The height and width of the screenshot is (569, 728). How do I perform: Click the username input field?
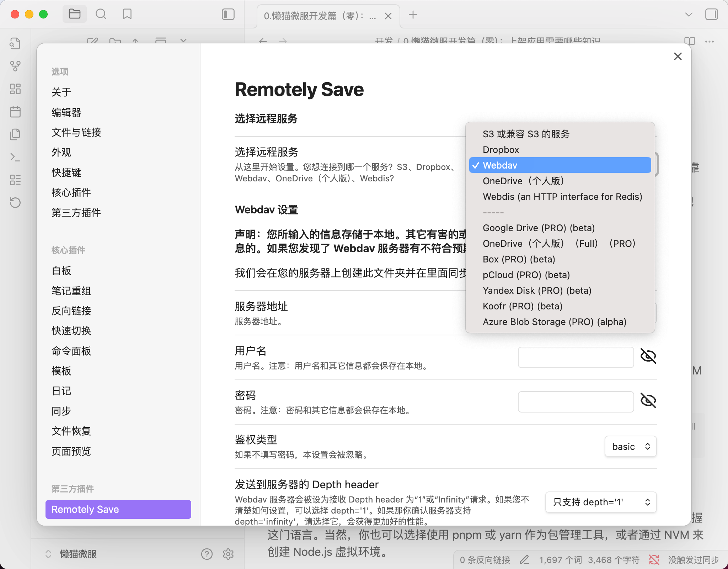pos(576,357)
